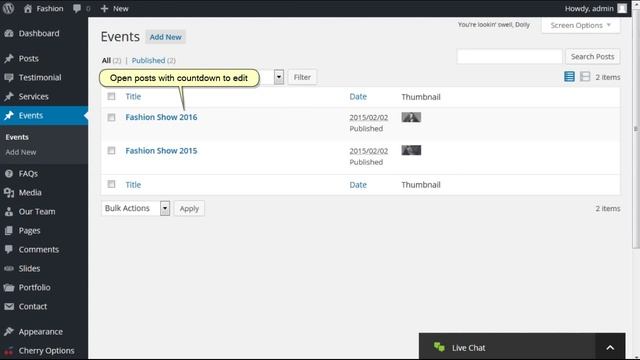This screenshot has width=640, height=360.
Task: Click the admin avatar icon
Action: pos(622,8)
